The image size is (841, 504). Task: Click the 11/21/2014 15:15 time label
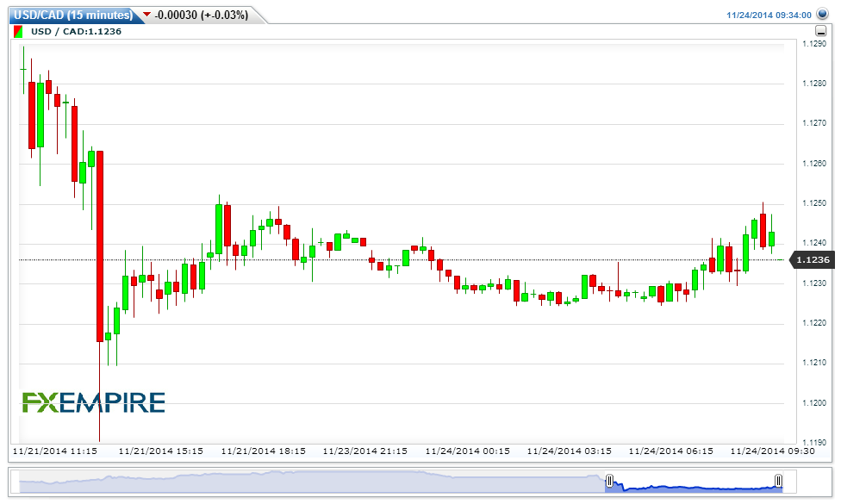click(x=161, y=451)
